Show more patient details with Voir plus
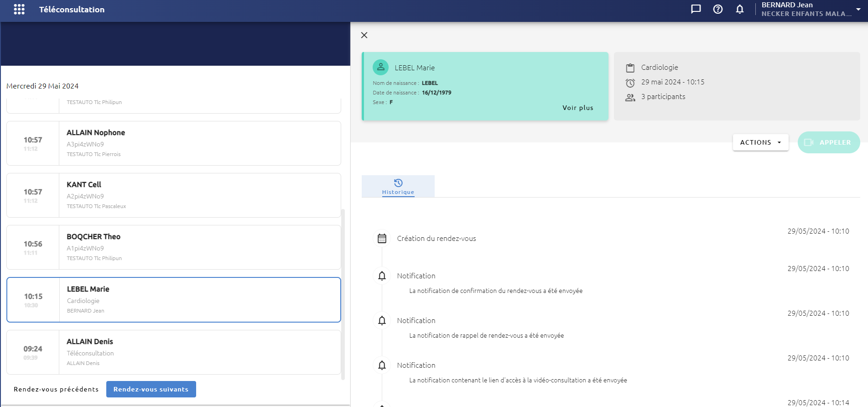Image resolution: width=868 pixels, height=407 pixels. (577, 108)
